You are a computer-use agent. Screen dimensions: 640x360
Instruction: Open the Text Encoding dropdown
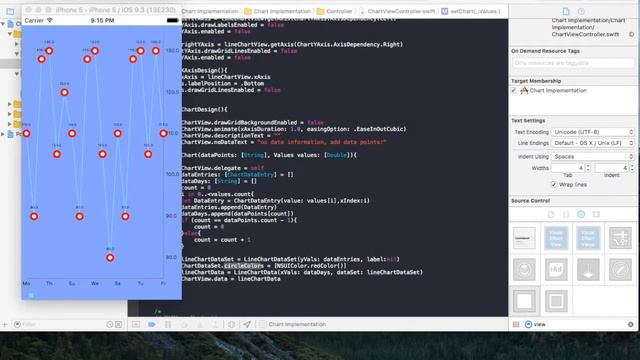coord(593,132)
